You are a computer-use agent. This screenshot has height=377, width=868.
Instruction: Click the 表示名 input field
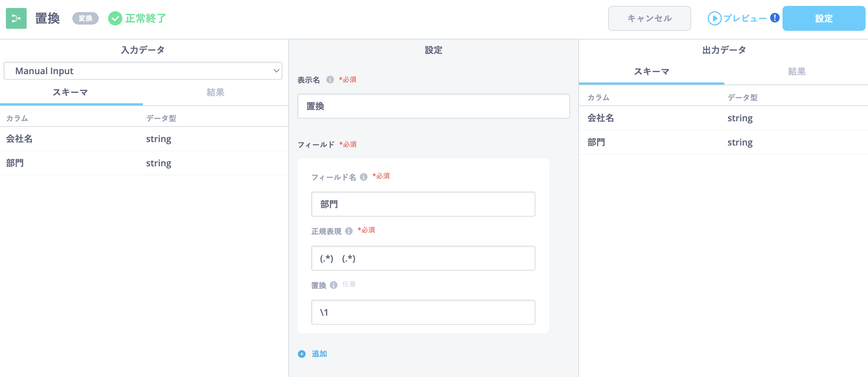pos(433,106)
